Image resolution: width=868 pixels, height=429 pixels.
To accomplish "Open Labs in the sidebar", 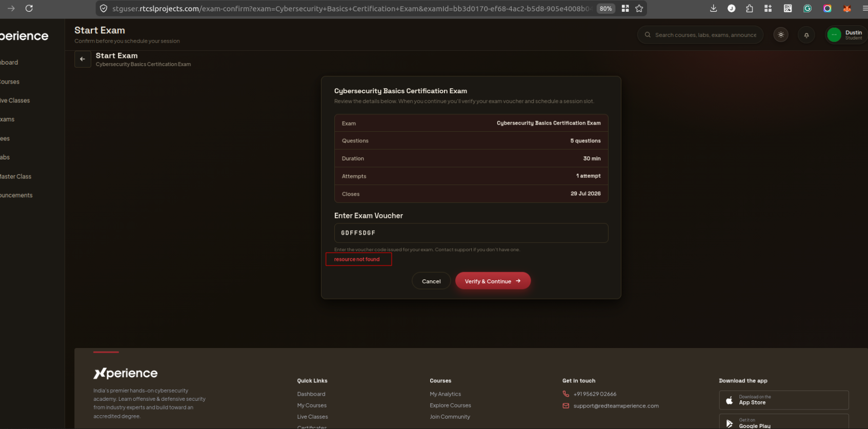I will pos(5,157).
